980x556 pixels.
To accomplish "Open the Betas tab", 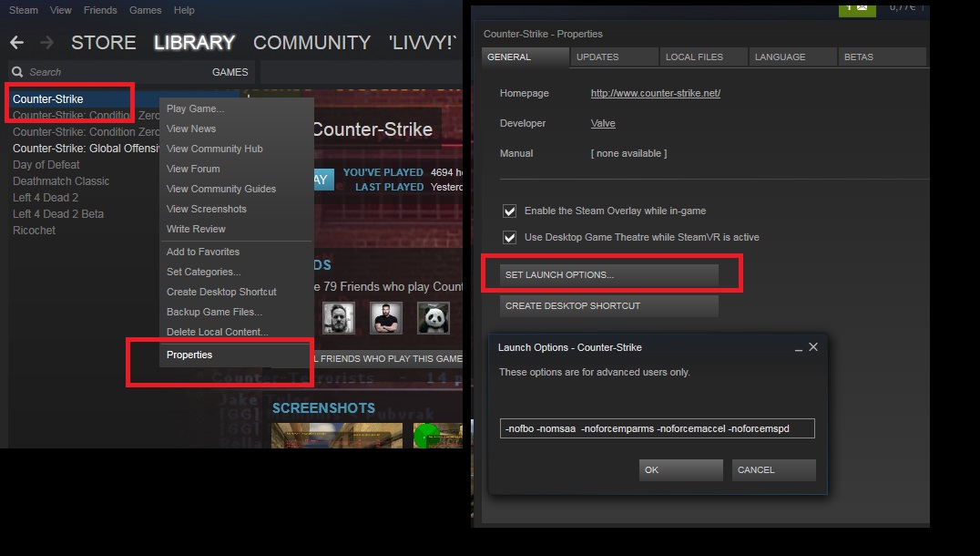I will (x=858, y=57).
